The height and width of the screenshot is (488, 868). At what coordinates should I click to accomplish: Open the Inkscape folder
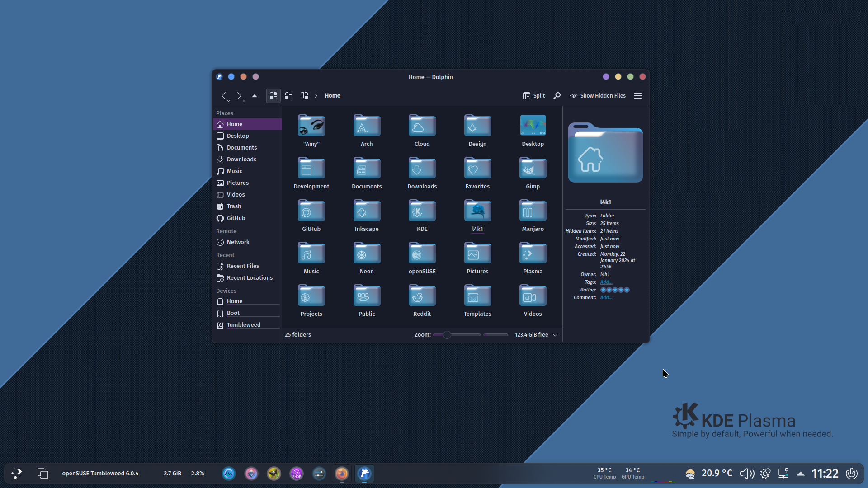click(367, 216)
